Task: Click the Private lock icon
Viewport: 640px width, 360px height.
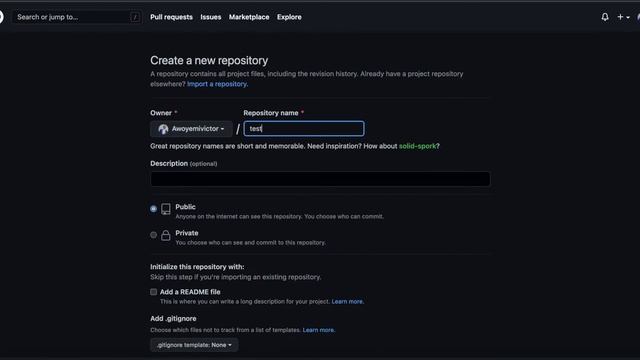Action: point(166,235)
